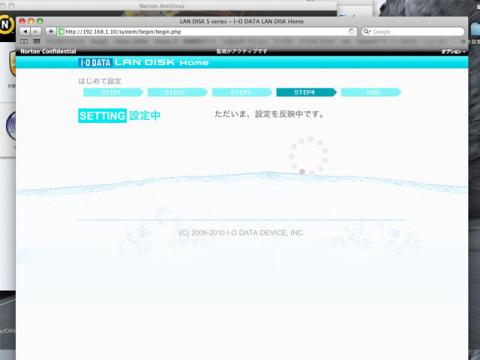Select the END progress arrow
This screenshot has width=480, height=360.
371,92
